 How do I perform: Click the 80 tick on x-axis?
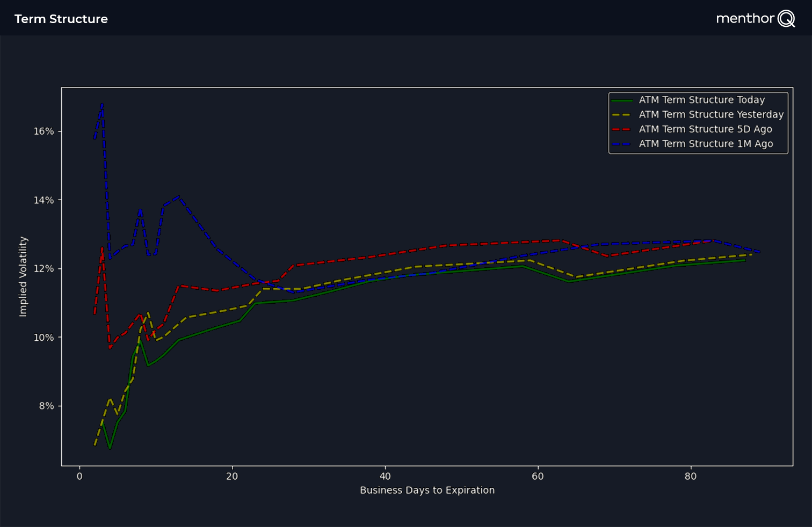[691, 477]
